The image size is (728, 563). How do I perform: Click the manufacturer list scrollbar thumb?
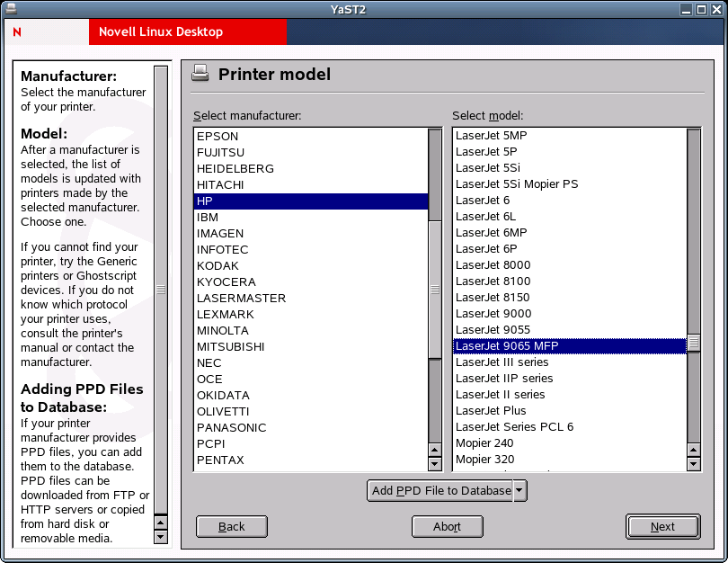click(435, 290)
